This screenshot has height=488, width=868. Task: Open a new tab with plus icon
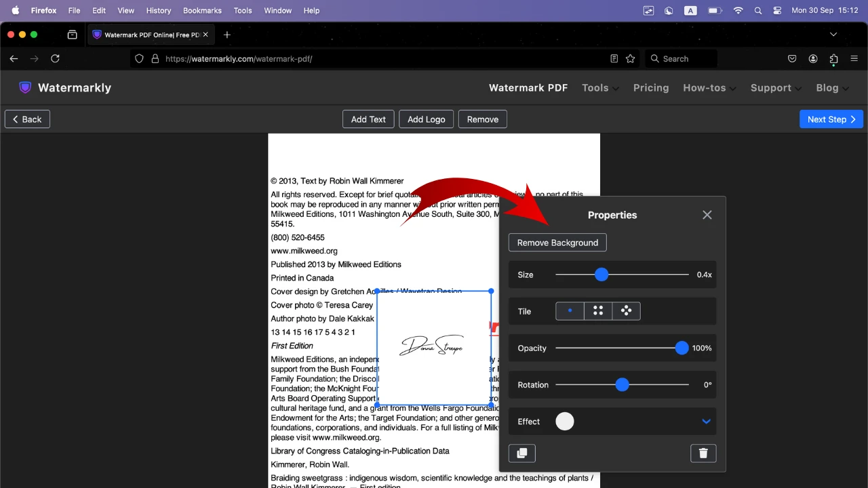(227, 35)
